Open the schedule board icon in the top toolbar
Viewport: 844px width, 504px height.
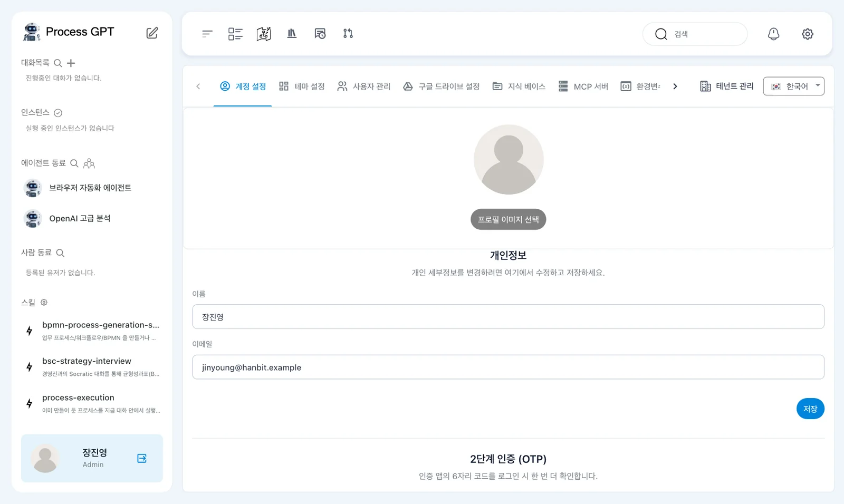coord(320,34)
